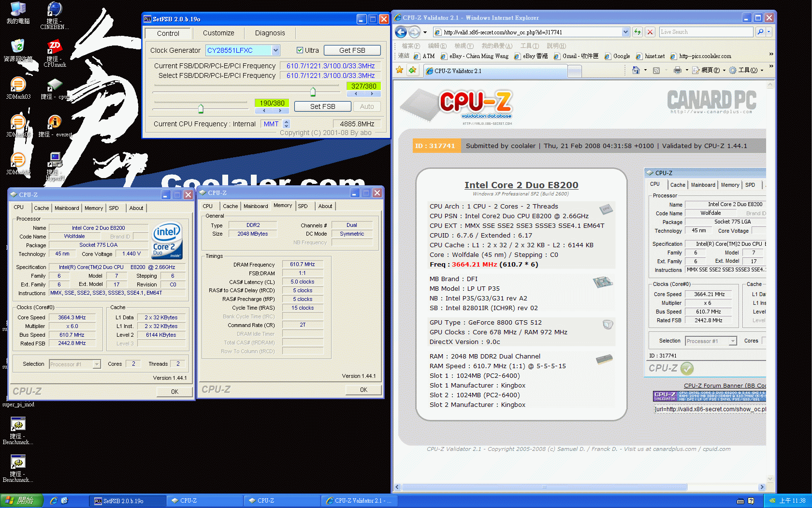Open the Clock Generator dropdown
This screenshot has height=508, width=812.
(275, 50)
